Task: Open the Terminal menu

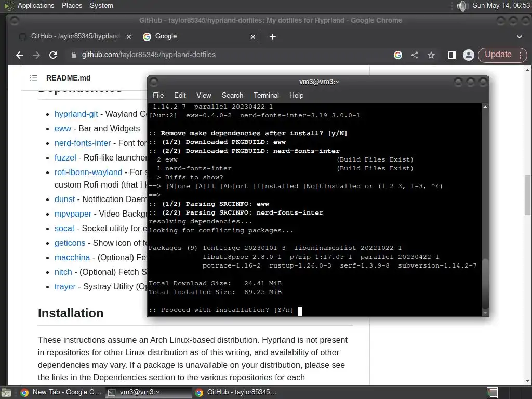Action: click(x=266, y=96)
